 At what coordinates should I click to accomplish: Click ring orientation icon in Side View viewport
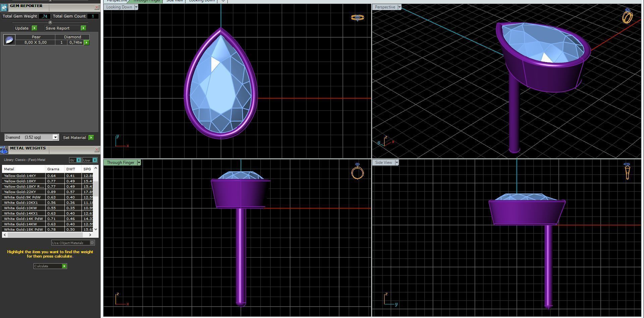click(x=627, y=171)
